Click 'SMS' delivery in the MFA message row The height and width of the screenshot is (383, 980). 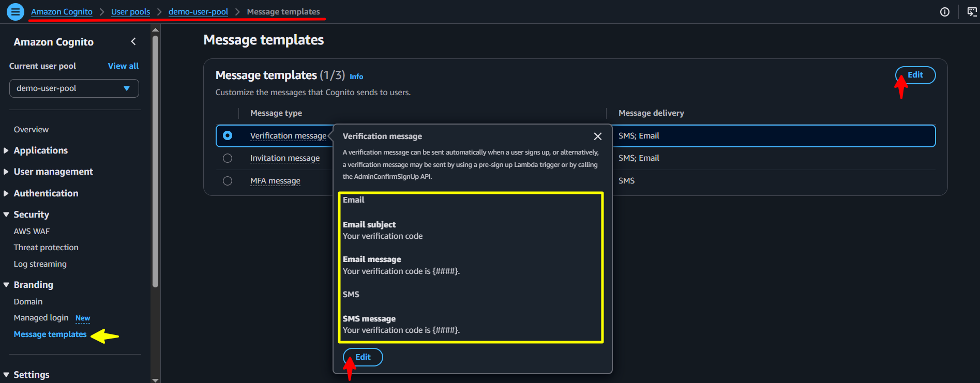[x=626, y=181]
